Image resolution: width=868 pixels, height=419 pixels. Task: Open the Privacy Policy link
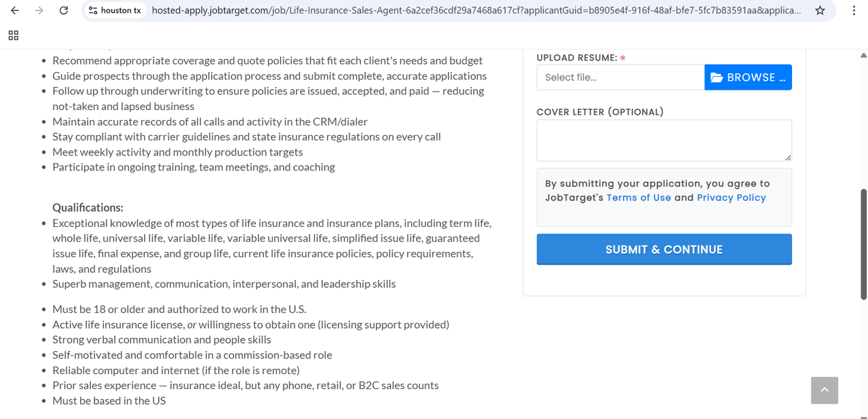(731, 198)
